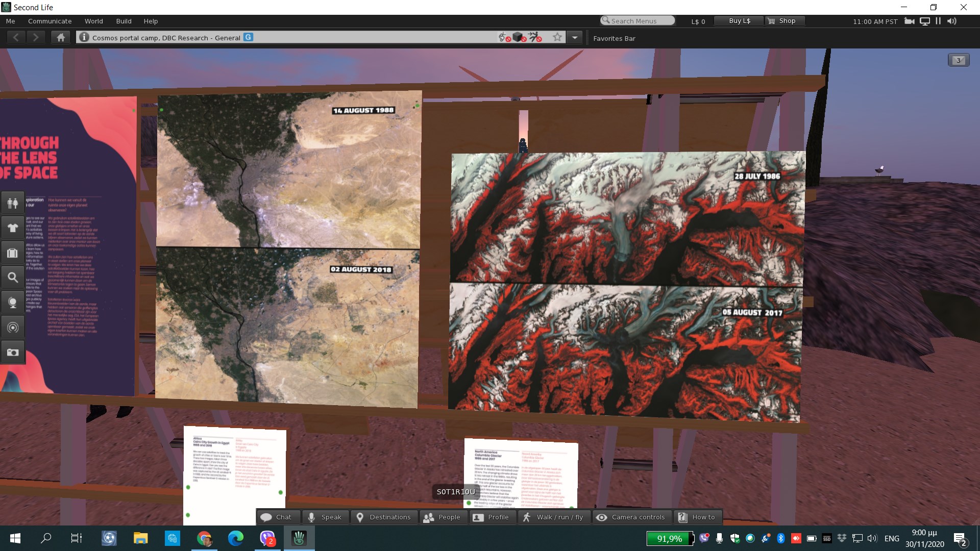
Task: Open the World menu
Action: point(94,21)
